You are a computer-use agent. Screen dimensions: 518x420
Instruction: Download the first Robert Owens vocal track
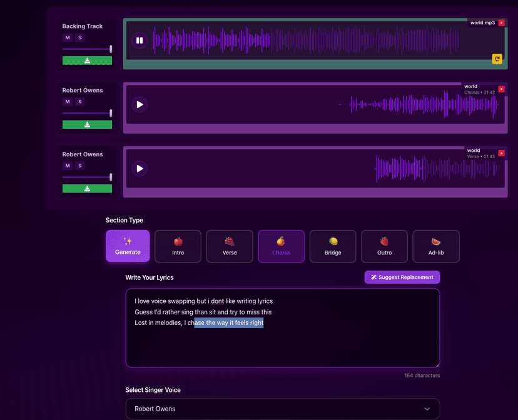[x=87, y=124]
